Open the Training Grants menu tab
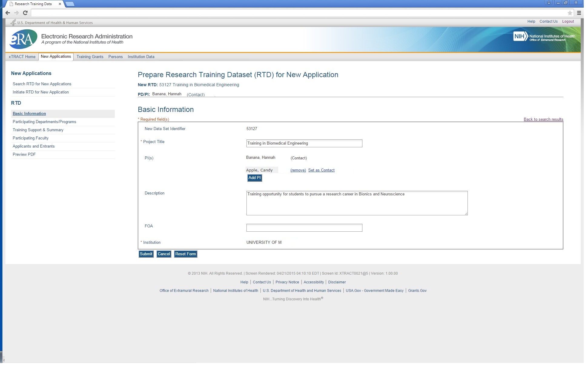Image resolution: width=588 pixels, height=369 pixels. 90,57
